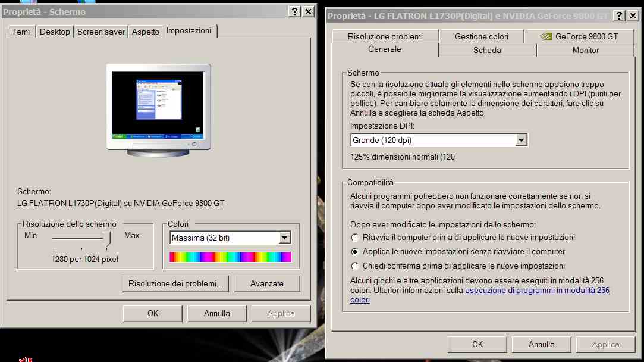Viewport: 644px width, 362px height.
Task: Click the LG FLATRON L1730P(Digital) su NVIDIA text
Action: (x=121, y=203)
